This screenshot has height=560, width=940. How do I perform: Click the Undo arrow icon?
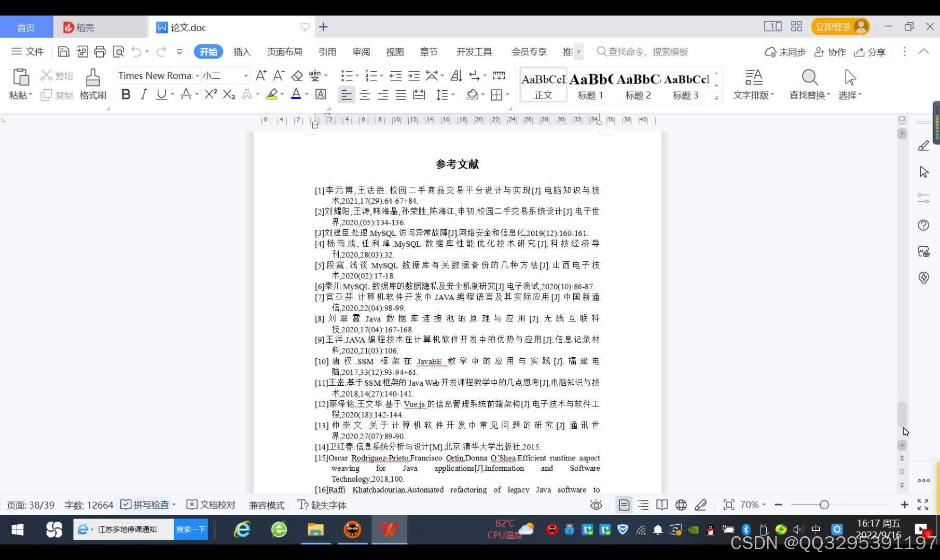click(x=136, y=51)
